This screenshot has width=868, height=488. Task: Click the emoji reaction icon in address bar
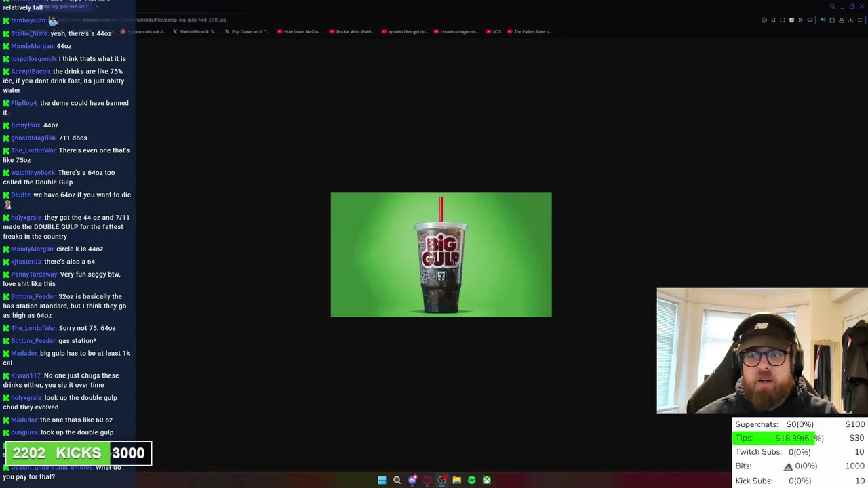[764, 20]
